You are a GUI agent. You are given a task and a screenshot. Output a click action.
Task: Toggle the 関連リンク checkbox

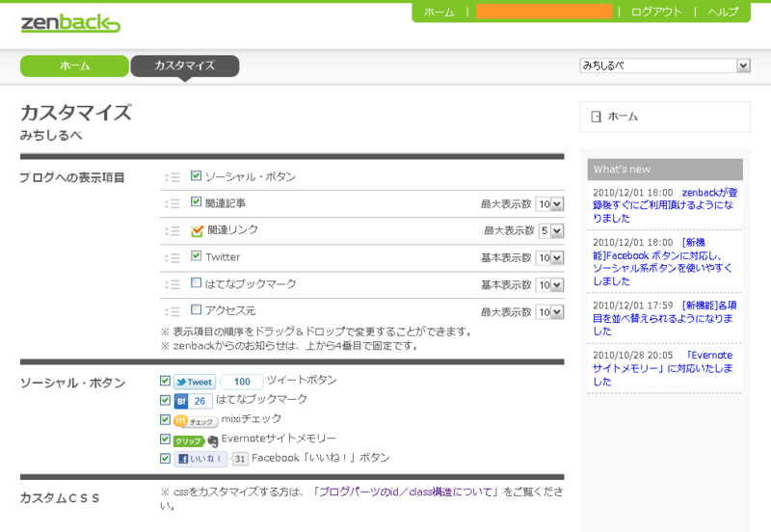click(197, 230)
